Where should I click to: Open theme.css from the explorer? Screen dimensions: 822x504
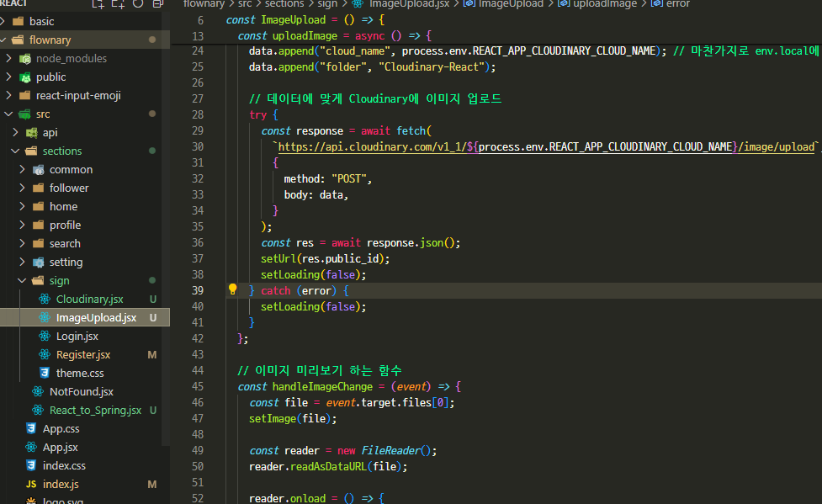80,373
